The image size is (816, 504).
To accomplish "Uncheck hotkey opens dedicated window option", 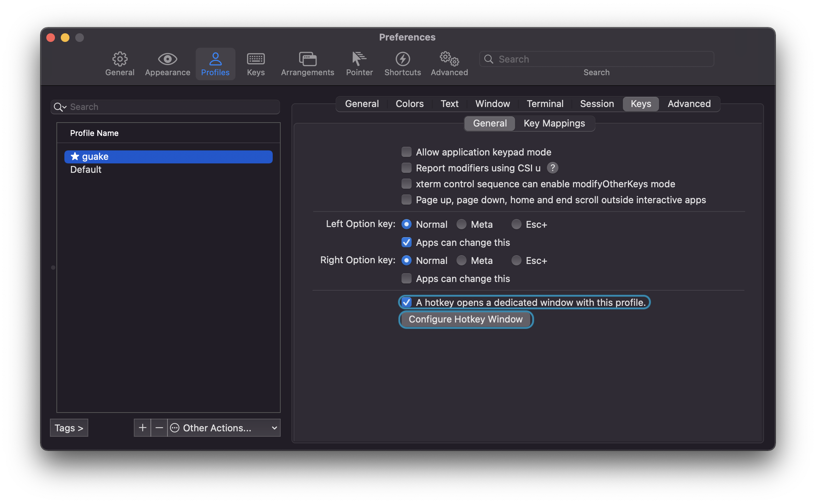I will click(407, 302).
